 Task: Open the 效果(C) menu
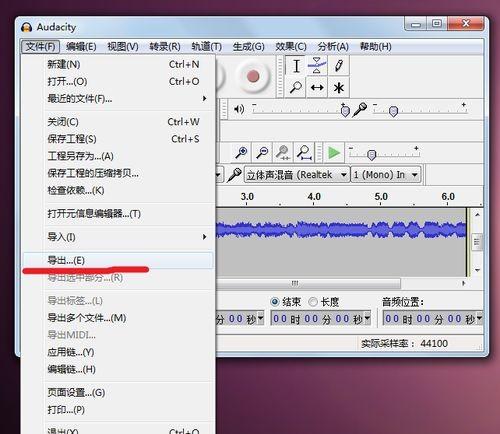(x=291, y=47)
